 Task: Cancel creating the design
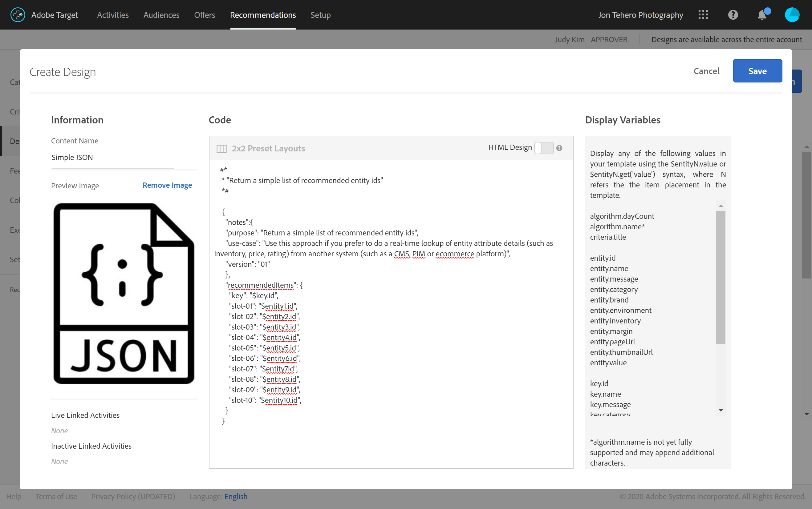coord(706,71)
